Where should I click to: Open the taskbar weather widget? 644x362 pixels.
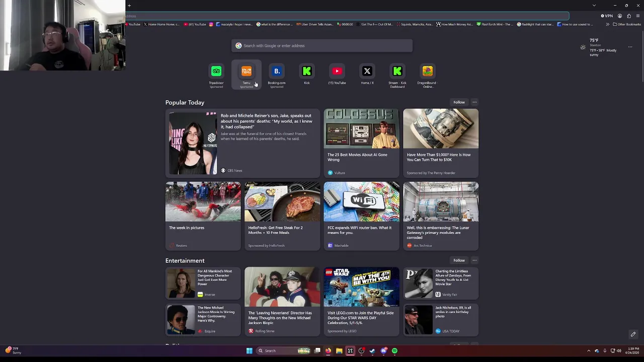13,350
